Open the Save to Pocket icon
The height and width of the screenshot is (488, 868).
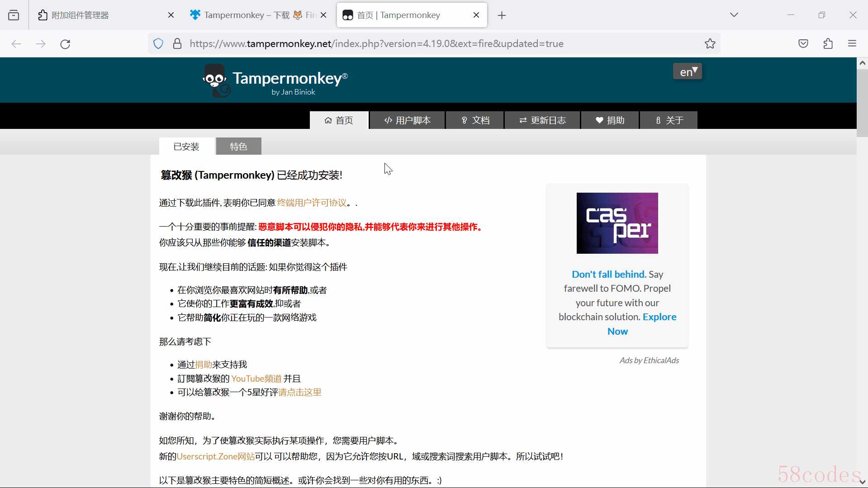point(803,44)
